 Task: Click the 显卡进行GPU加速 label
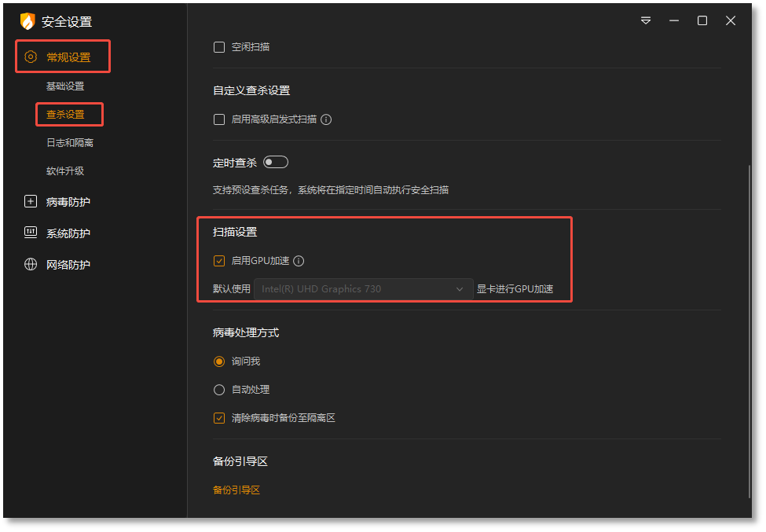click(x=515, y=289)
